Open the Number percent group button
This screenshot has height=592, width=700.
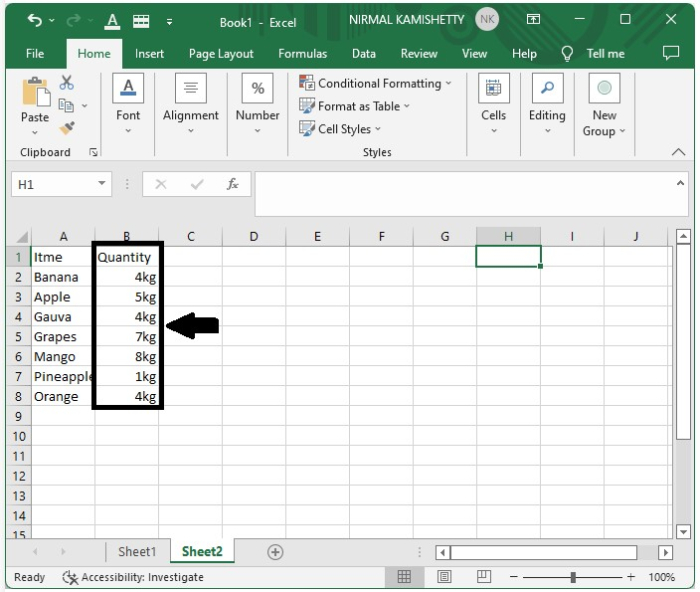click(x=257, y=105)
